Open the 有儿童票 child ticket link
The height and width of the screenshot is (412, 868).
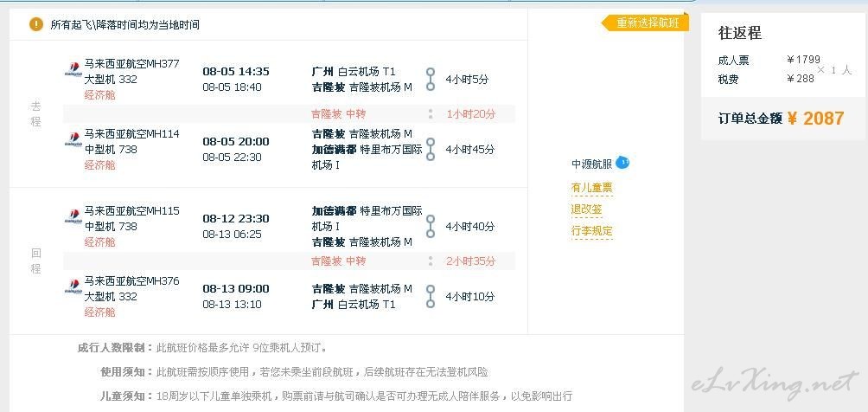tap(591, 188)
